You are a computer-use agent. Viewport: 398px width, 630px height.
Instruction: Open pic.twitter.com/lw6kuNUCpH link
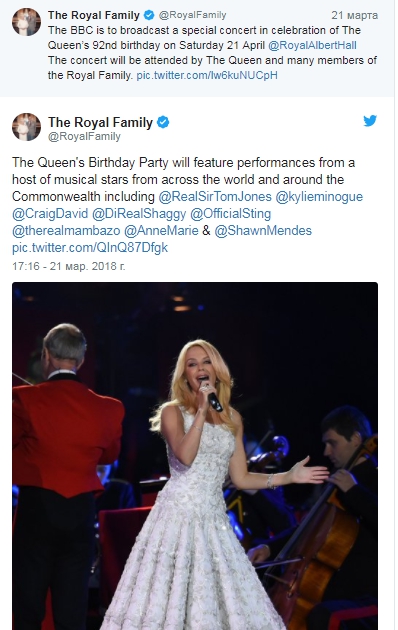click(x=207, y=75)
